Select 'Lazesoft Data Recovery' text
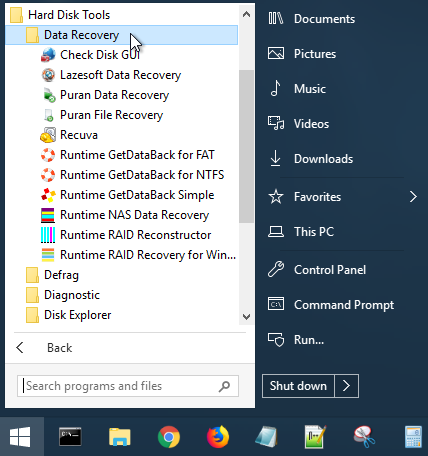 pyautogui.click(x=120, y=75)
